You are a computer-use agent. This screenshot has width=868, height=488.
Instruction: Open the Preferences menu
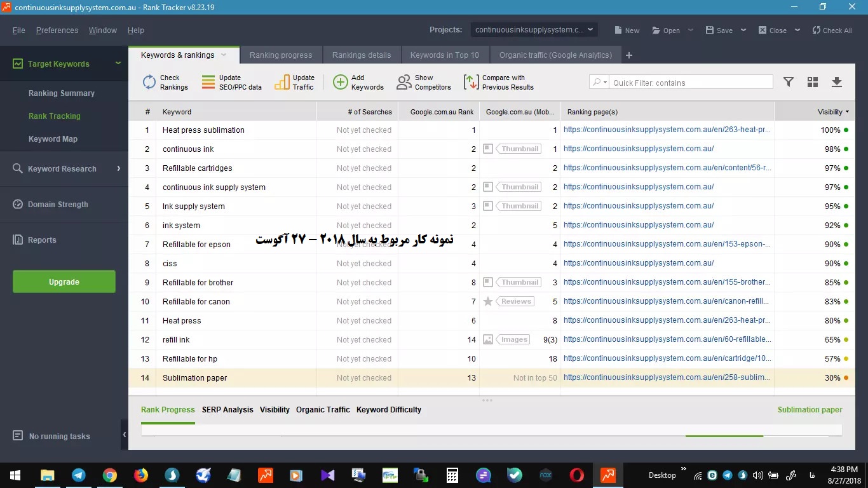pyautogui.click(x=57, y=30)
